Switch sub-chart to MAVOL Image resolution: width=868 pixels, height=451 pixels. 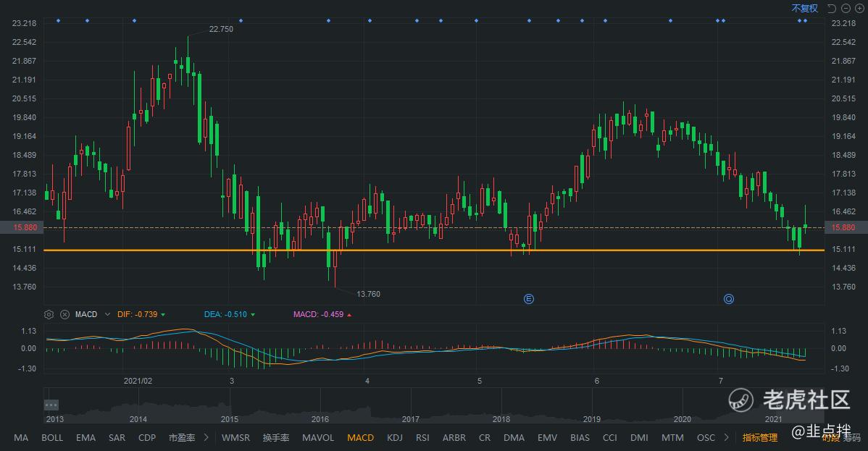coord(318,438)
